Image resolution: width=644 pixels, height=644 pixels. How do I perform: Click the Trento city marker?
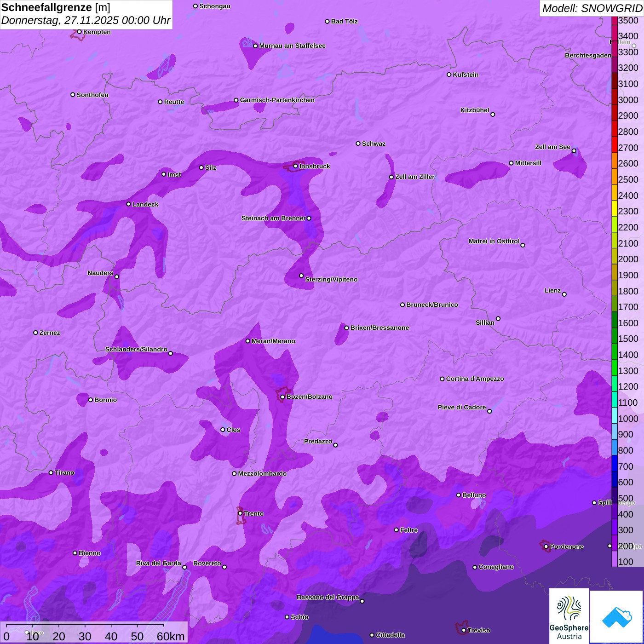(240, 513)
